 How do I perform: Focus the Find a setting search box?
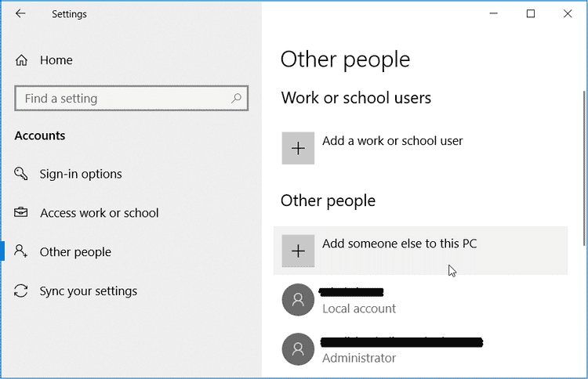(122, 99)
